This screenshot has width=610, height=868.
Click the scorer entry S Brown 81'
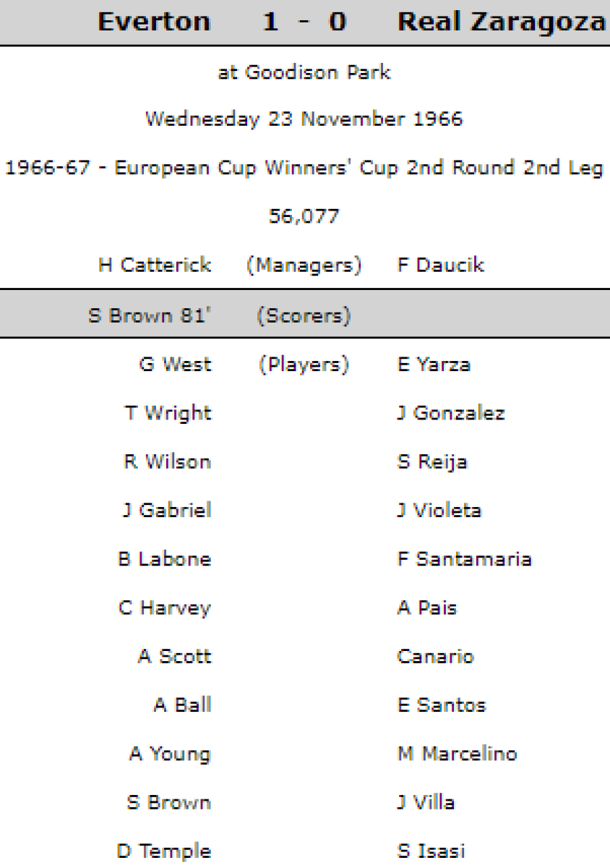[x=150, y=316]
